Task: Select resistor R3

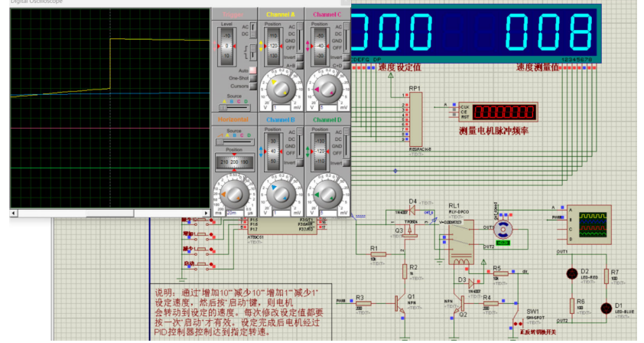Action: click(x=363, y=303)
